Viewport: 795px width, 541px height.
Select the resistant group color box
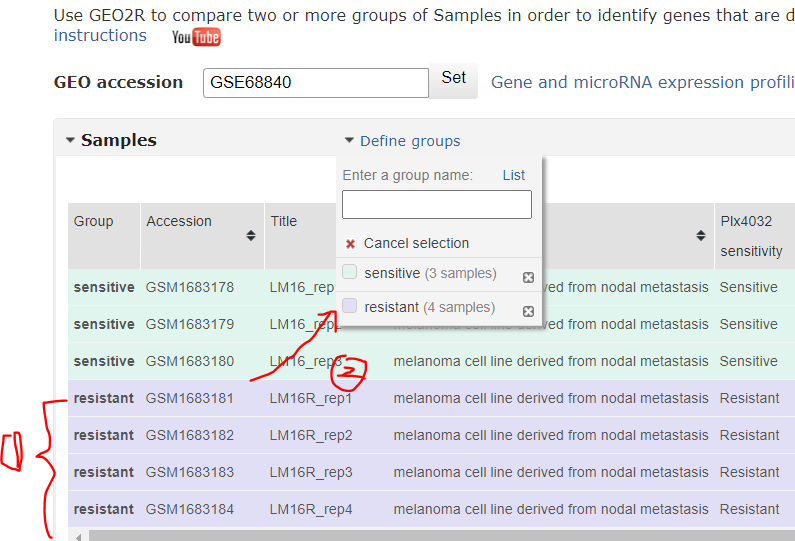pos(350,306)
